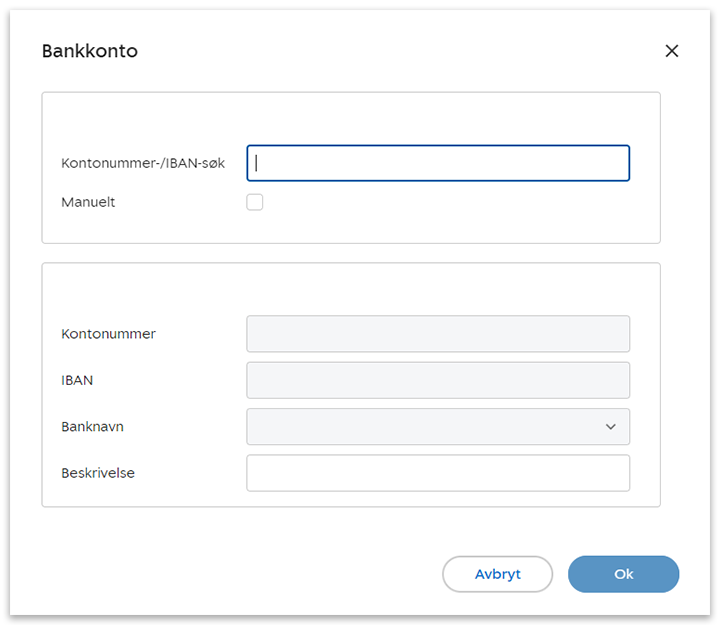Tick the Manuelt checkbox
The height and width of the screenshot is (625, 720).
[x=255, y=202]
